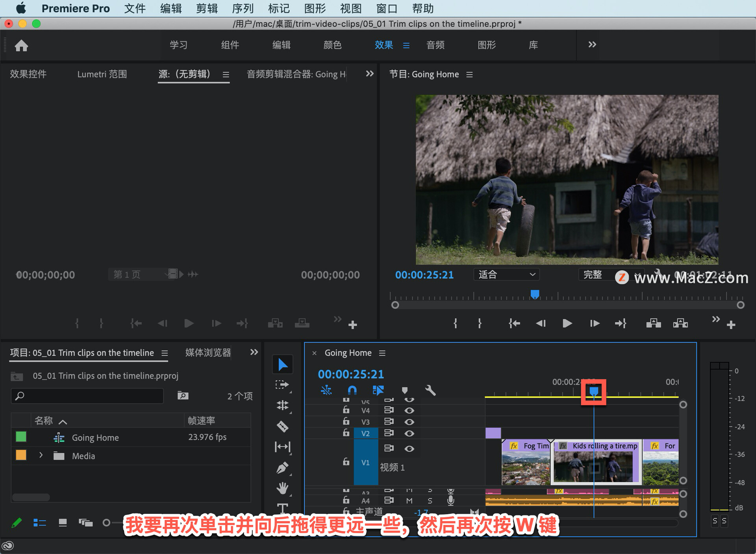The height and width of the screenshot is (554, 756).
Task: Open the Going Home panel hamburger menu
Action: (382, 353)
